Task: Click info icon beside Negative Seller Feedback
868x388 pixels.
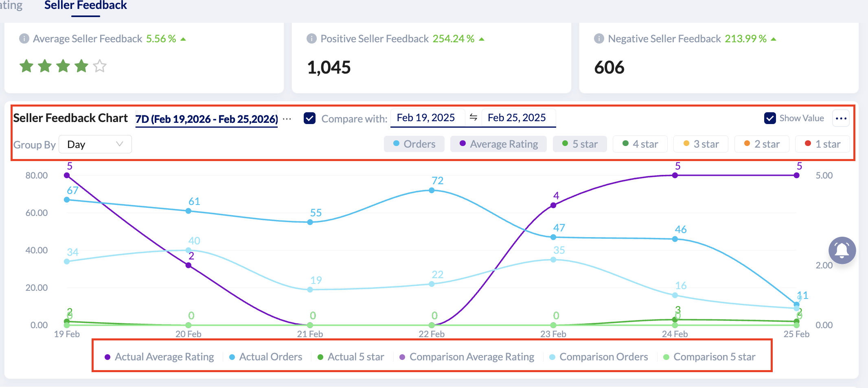Action: tap(599, 39)
